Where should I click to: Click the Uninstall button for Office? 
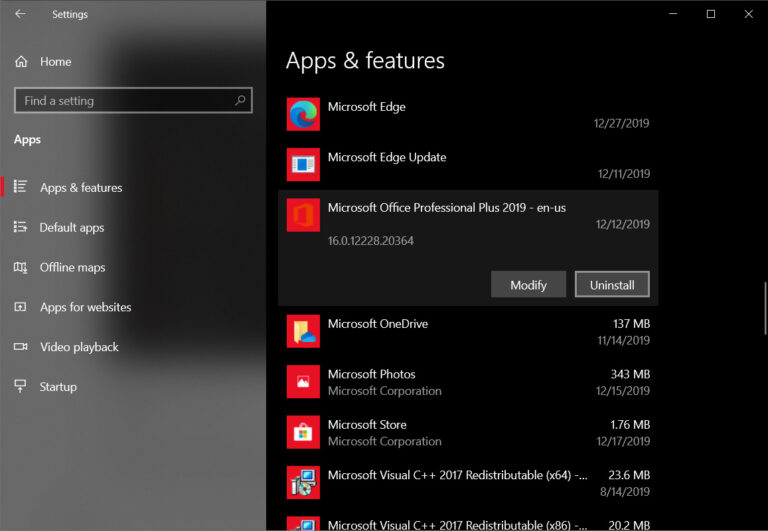click(x=612, y=285)
